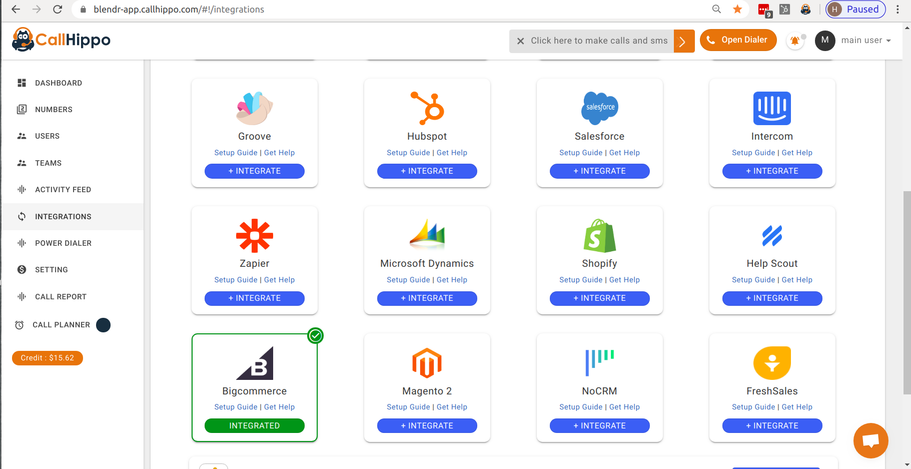
Task: Reload the page in browser
Action: (x=57, y=9)
